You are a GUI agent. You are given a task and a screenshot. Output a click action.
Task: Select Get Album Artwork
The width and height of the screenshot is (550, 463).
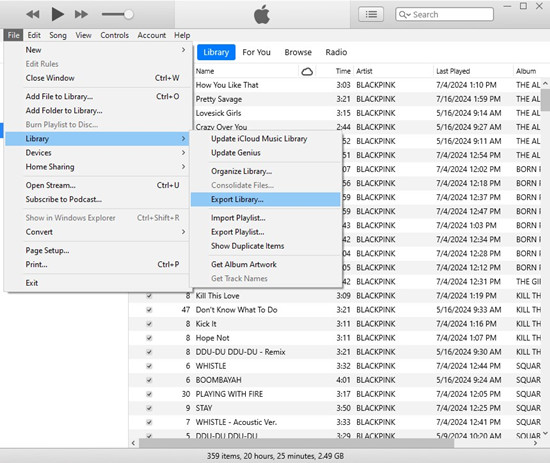click(266, 264)
